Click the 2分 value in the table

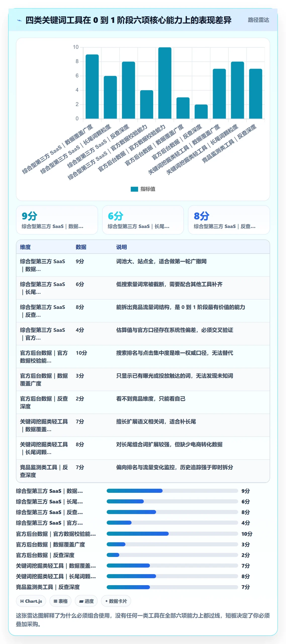(80, 399)
